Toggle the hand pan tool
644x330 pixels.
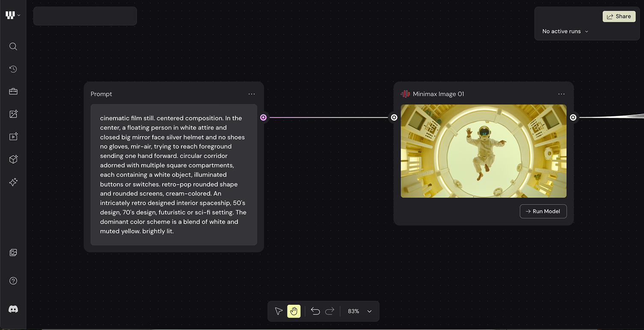294,311
